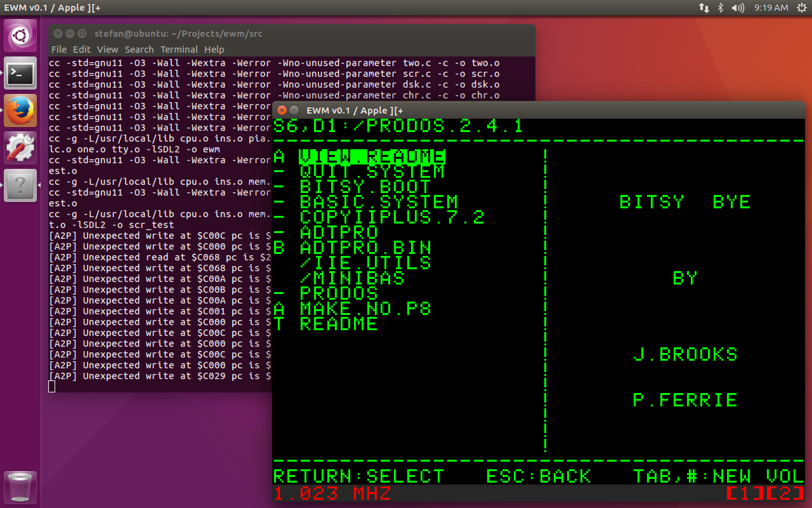Open Terminal menu in terminal window

(x=179, y=50)
